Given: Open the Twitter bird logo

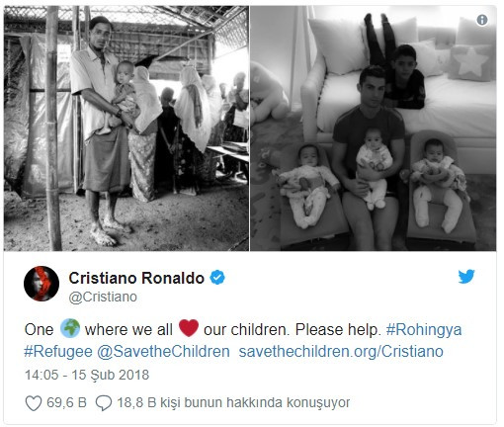Looking at the screenshot, I should (466, 277).
